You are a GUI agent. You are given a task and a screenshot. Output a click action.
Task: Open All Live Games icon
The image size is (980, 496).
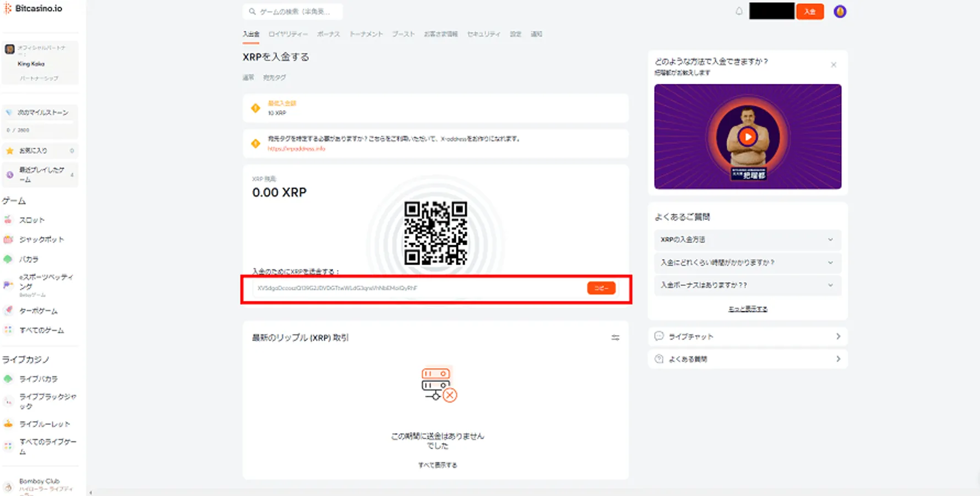point(8,446)
